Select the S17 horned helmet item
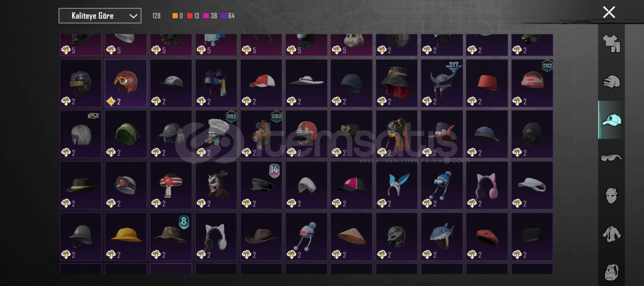The image size is (644, 286). (x=442, y=83)
